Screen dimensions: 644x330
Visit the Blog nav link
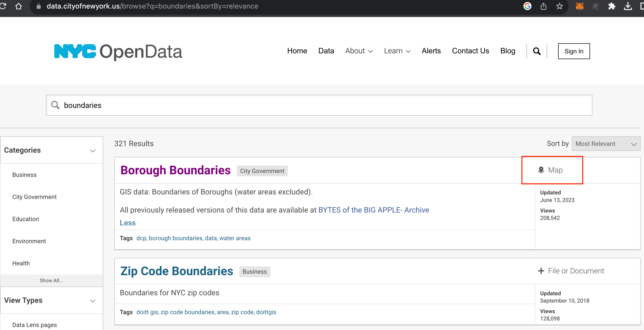pyautogui.click(x=508, y=51)
